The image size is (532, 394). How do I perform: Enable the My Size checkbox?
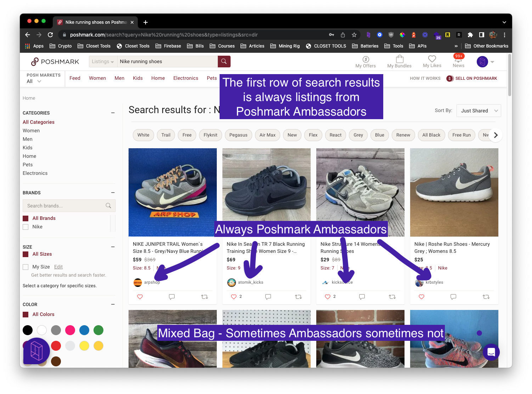tap(26, 267)
